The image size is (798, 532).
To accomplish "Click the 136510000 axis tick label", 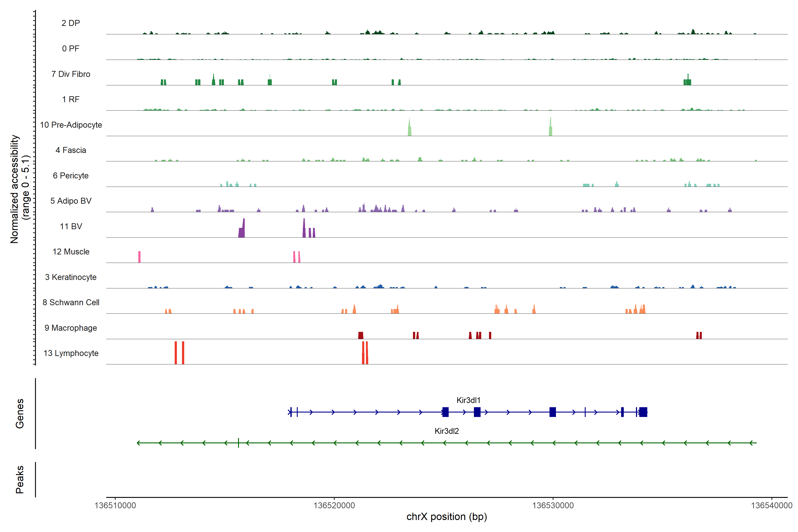I will pyautogui.click(x=115, y=505).
